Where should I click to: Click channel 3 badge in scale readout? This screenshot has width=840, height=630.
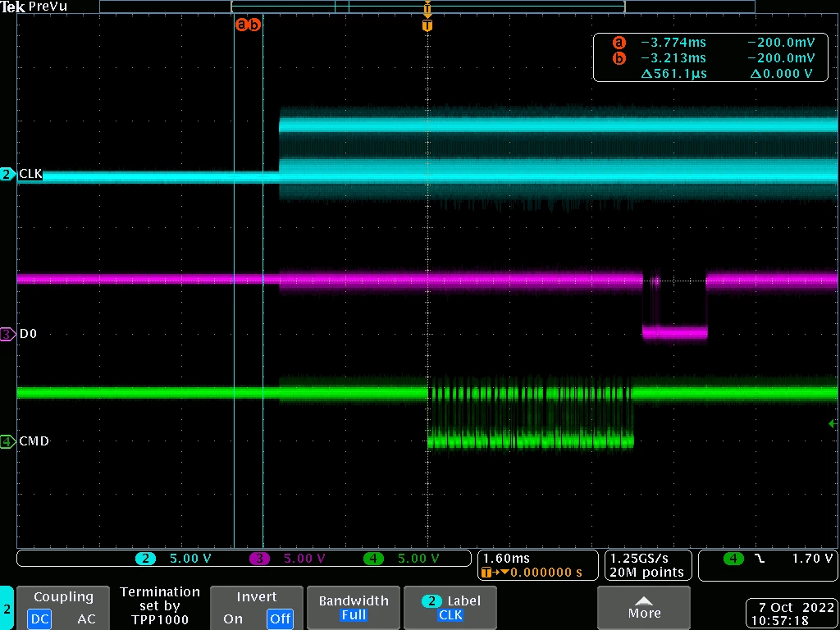[260, 559]
